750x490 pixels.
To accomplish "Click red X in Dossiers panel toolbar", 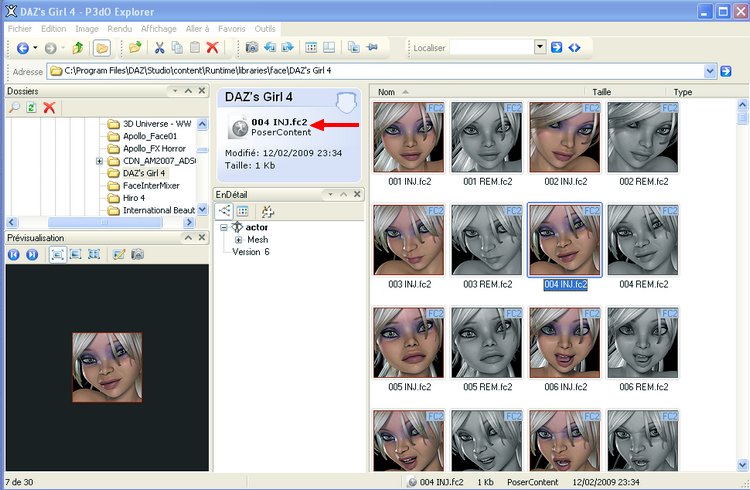I will [x=49, y=107].
